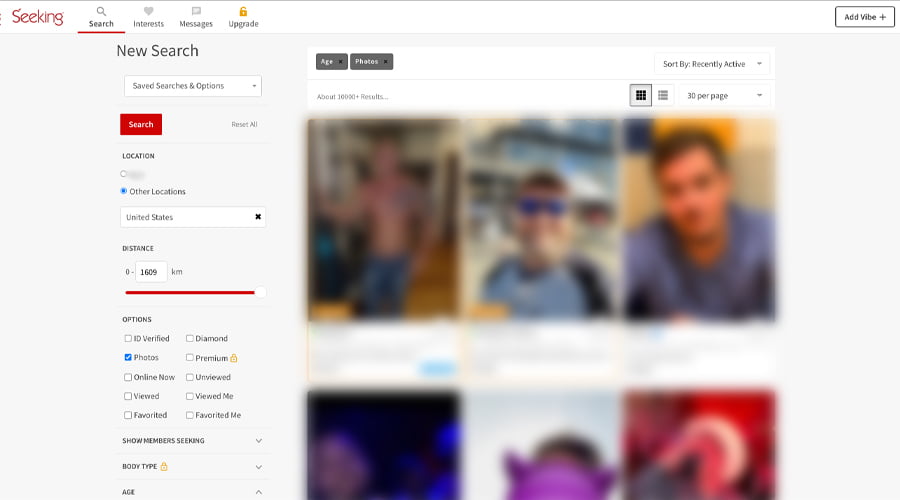Open the Sort By Recently Active dropdown
Screen dimensions: 900x500
(x=712, y=64)
